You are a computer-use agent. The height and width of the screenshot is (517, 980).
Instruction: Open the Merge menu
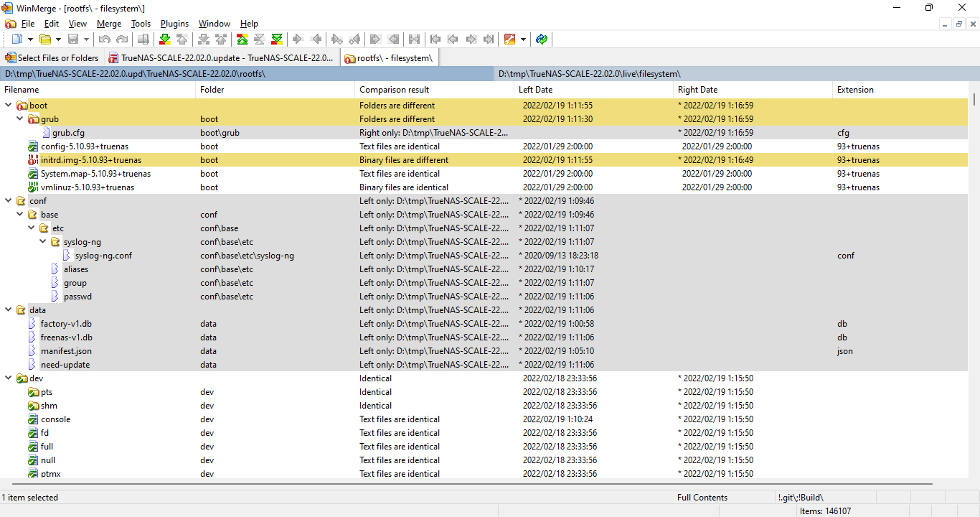tap(109, 24)
